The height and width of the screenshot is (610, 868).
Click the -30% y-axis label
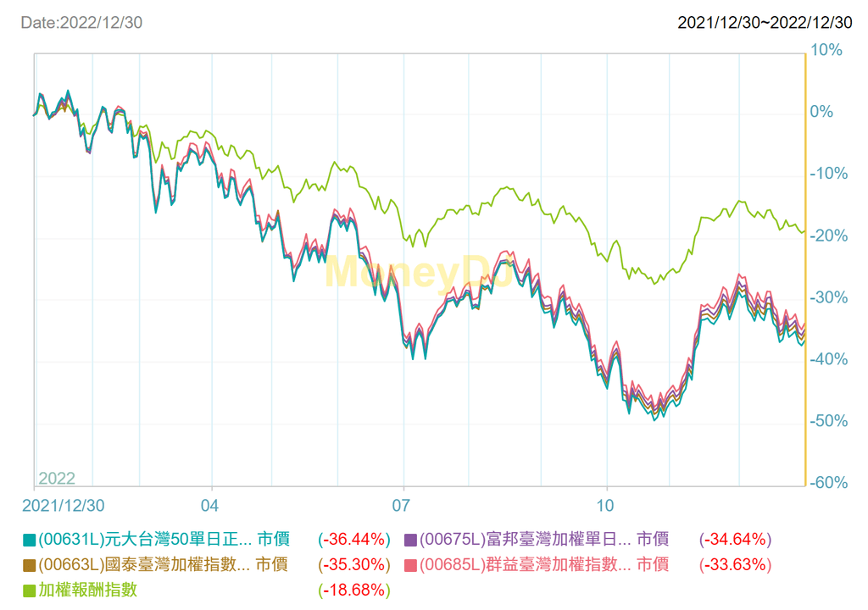click(x=829, y=298)
